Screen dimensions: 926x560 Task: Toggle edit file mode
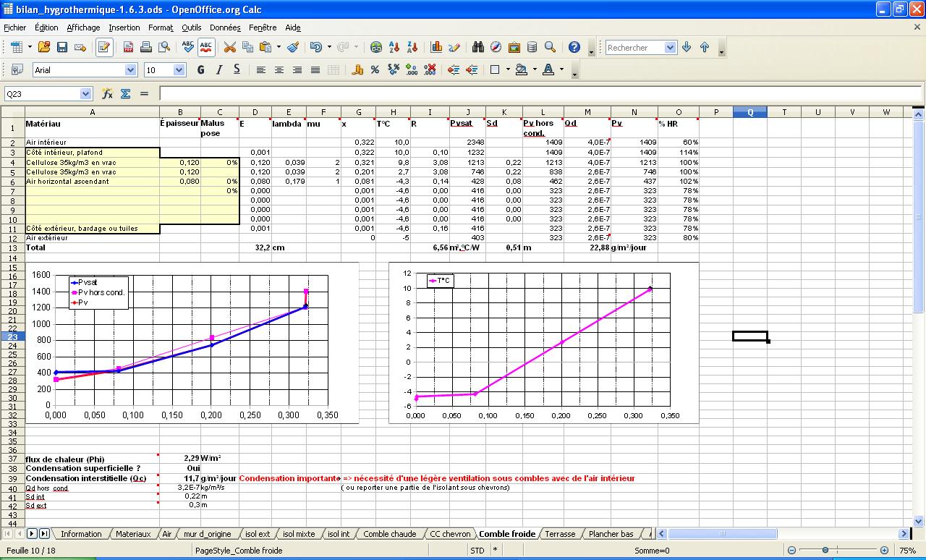point(104,47)
